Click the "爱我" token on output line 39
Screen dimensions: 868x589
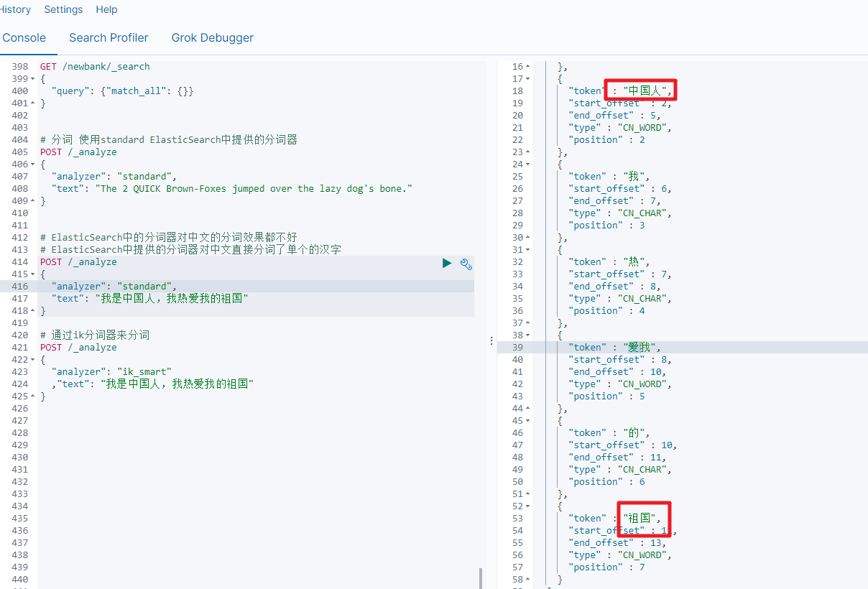tap(639, 348)
